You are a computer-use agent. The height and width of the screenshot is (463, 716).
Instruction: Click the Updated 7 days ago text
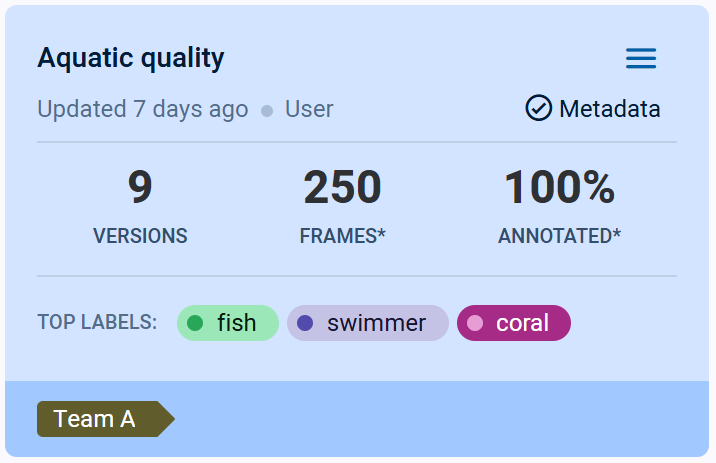pos(143,109)
